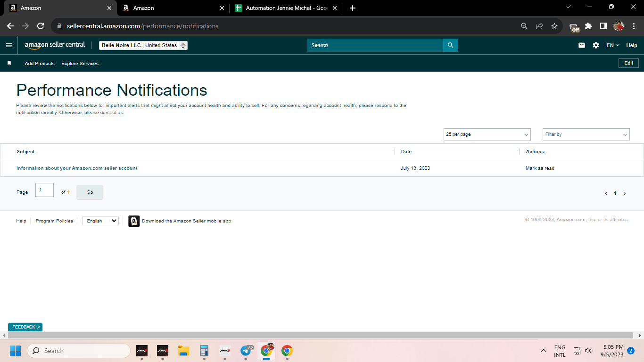Screen dimensions: 644x362
Task: Go to the next notifications page arrow
Action: click(x=625, y=194)
